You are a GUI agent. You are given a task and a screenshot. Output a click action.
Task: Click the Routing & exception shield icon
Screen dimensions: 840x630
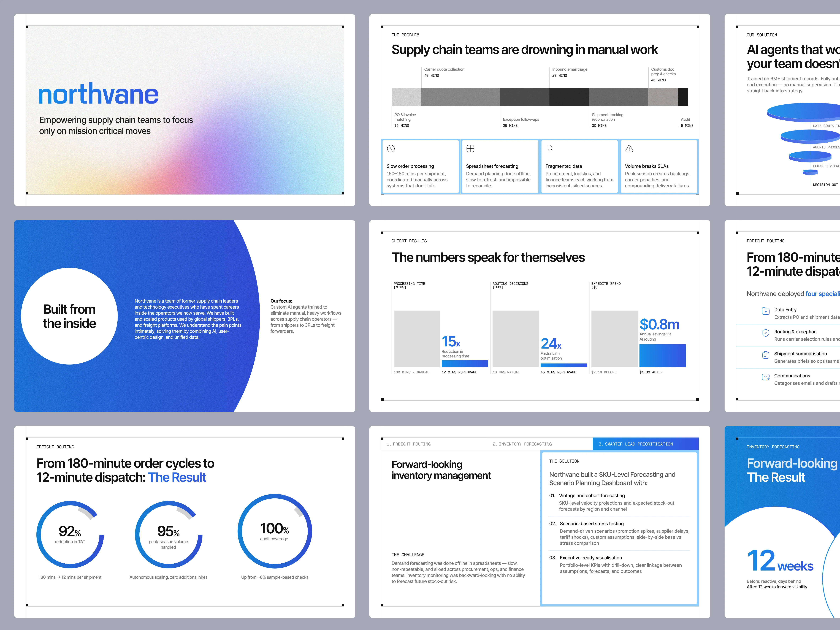pyautogui.click(x=766, y=333)
